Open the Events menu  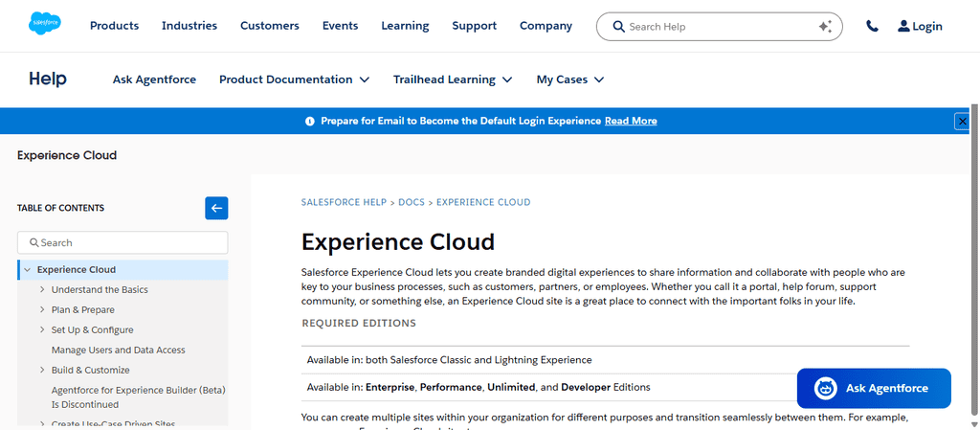point(340,26)
